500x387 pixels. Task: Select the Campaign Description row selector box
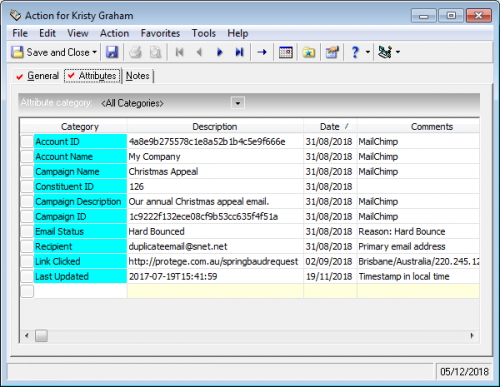tap(27, 201)
